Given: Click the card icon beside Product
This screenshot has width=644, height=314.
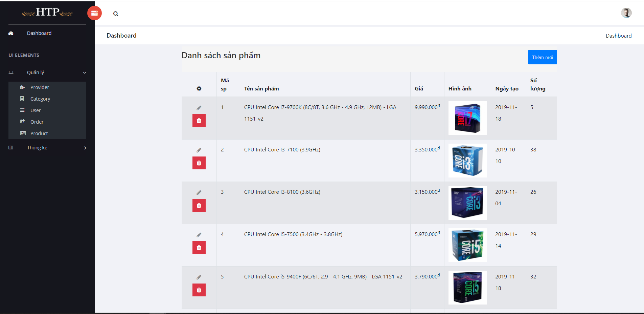Looking at the screenshot, I should coord(23,133).
